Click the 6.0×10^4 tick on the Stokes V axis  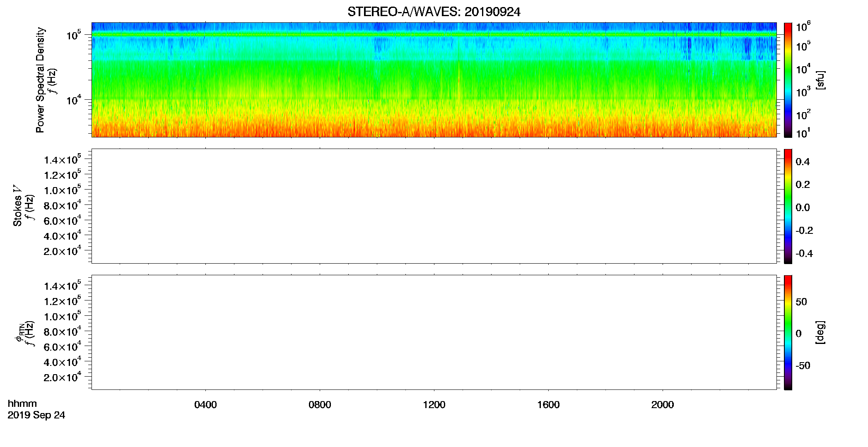tap(63, 221)
